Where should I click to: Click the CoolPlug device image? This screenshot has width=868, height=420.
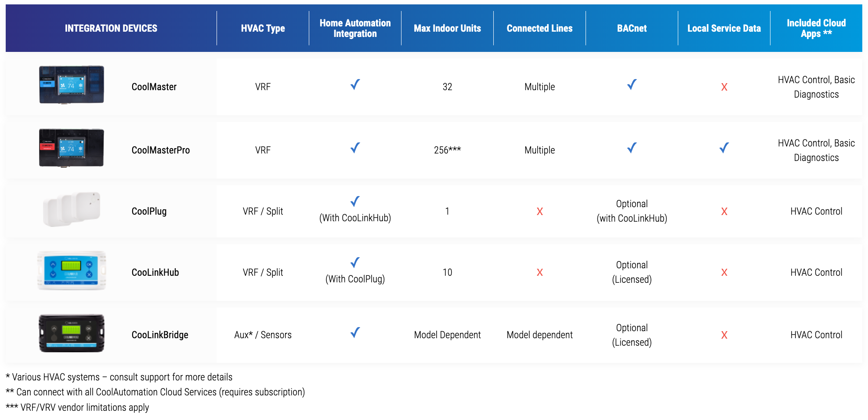pyautogui.click(x=72, y=209)
